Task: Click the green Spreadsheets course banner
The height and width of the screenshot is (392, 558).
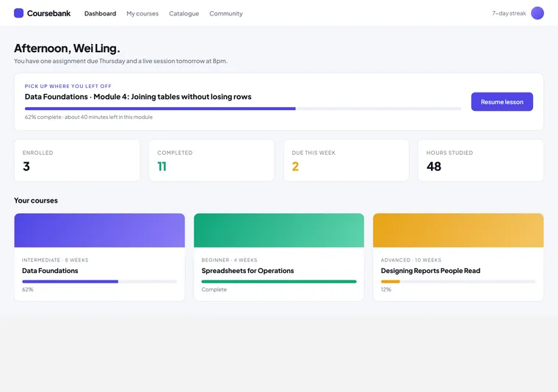Action: [x=279, y=231]
